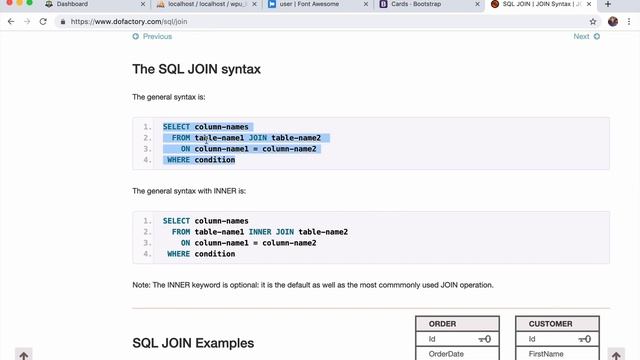Click the CUSTOMER table header
This screenshot has width=640, height=360.
[557, 324]
